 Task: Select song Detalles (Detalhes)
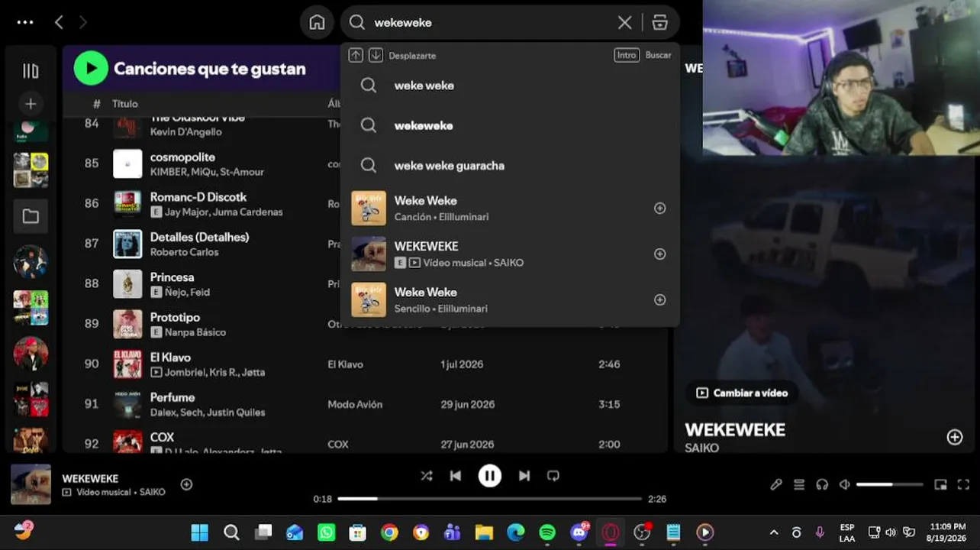pyautogui.click(x=200, y=237)
